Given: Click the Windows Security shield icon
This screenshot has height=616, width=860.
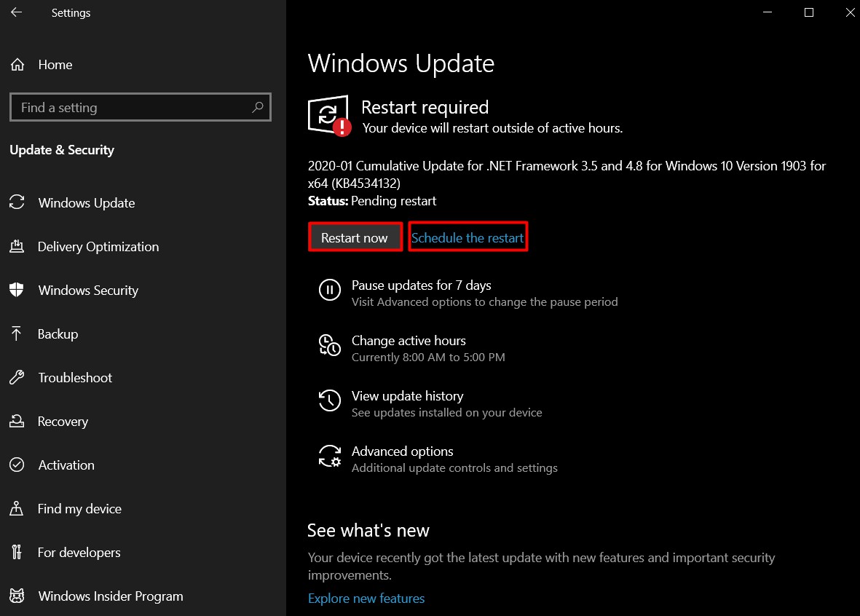Looking at the screenshot, I should 17,290.
